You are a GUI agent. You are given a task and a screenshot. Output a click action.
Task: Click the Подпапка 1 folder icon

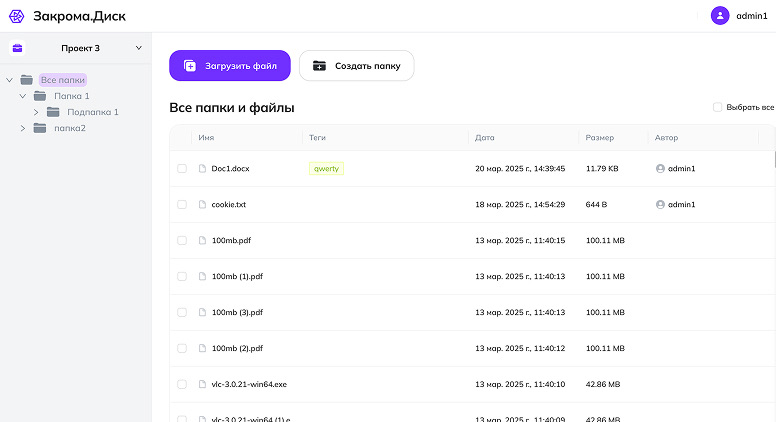click(53, 112)
